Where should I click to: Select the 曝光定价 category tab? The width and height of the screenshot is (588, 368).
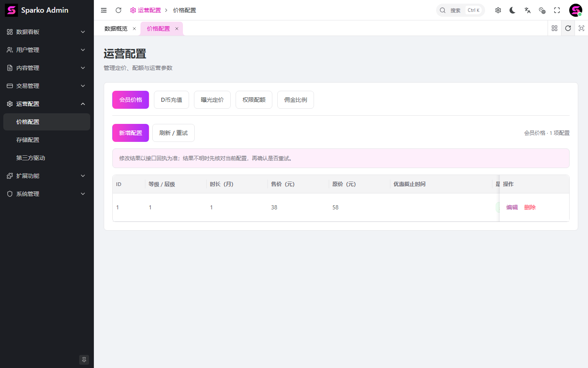point(212,100)
